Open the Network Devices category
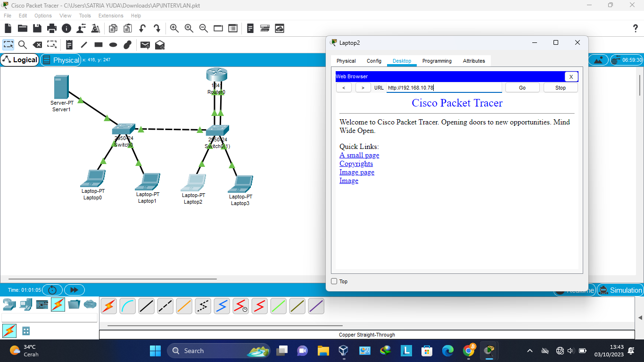The height and width of the screenshot is (362, 644). click(x=9, y=304)
